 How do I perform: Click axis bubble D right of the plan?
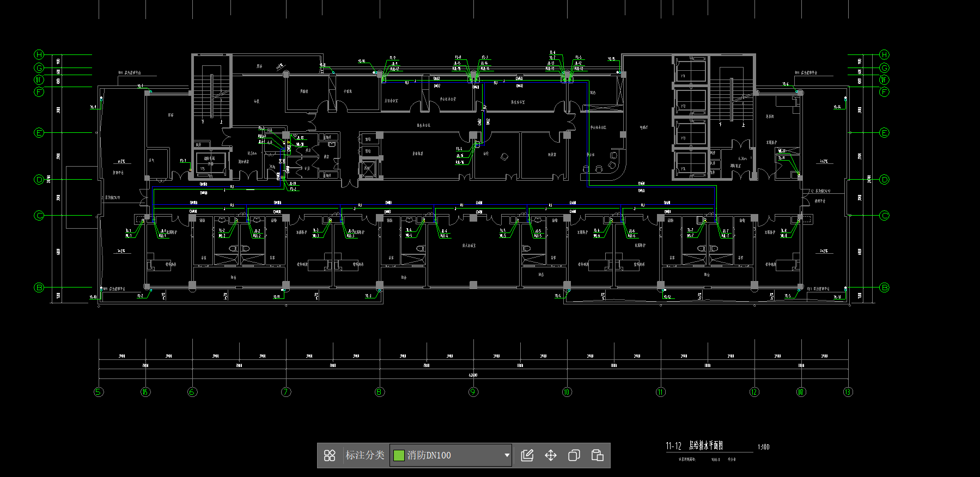point(885,180)
